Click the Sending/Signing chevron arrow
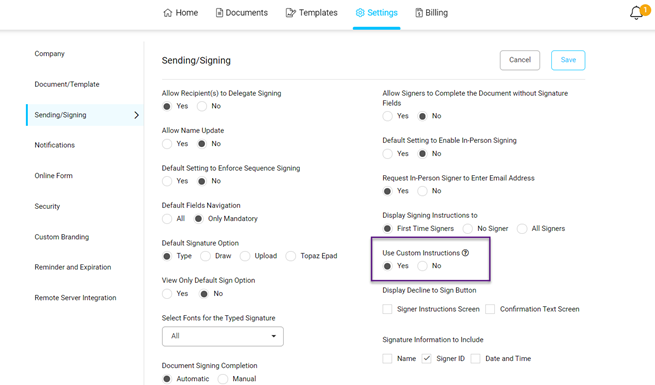 [x=136, y=115]
